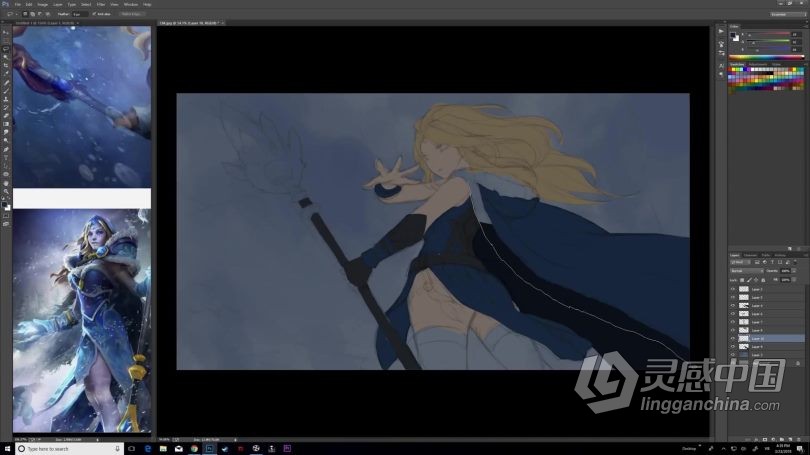The image size is (810, 455).
Task: Select the Rectangular Marquee tool
Action: click(6, 40)
